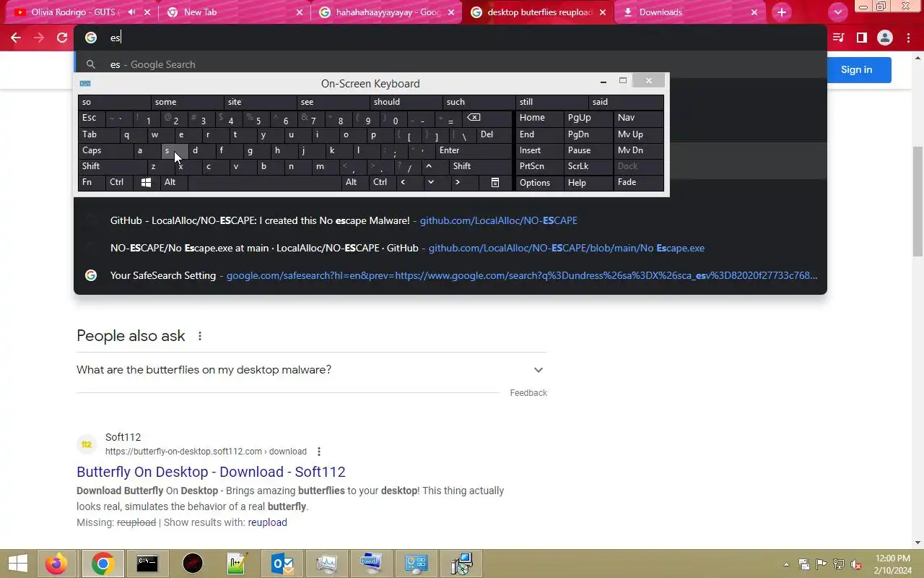Open Your SafeSearch Setting suggestion
The image size is (924, 578).
point(450,275)
